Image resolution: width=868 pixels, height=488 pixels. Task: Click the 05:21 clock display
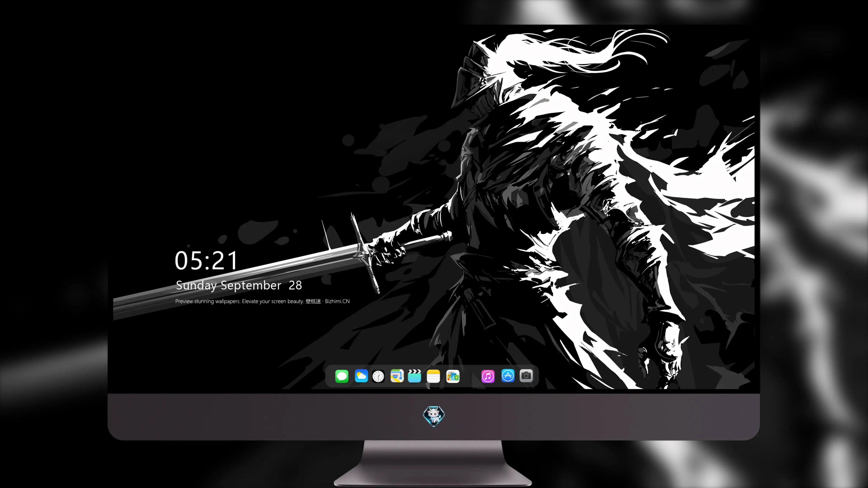206,260
